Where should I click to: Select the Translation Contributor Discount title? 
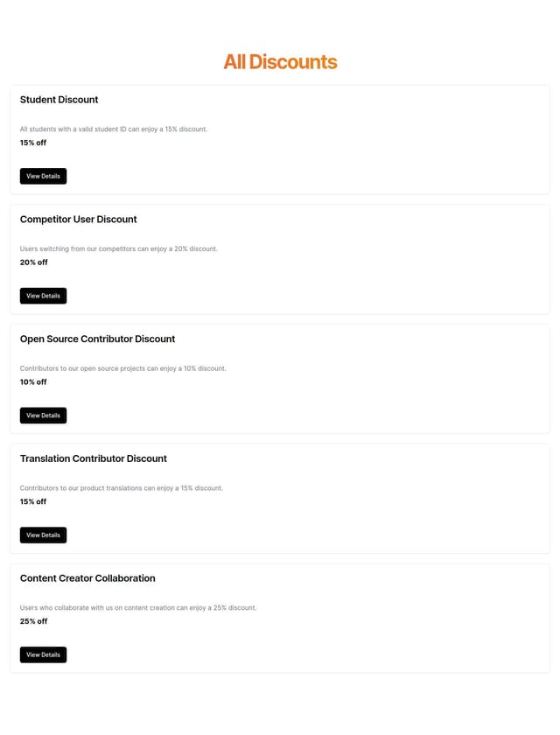tap(93, 458)
